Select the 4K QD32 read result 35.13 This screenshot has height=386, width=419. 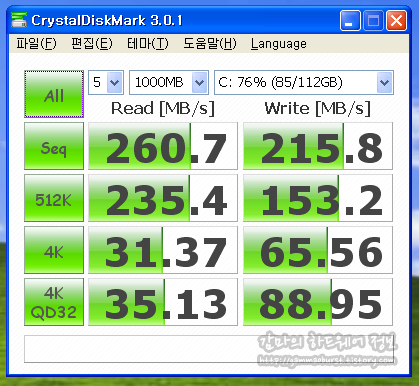pos(163,302)
